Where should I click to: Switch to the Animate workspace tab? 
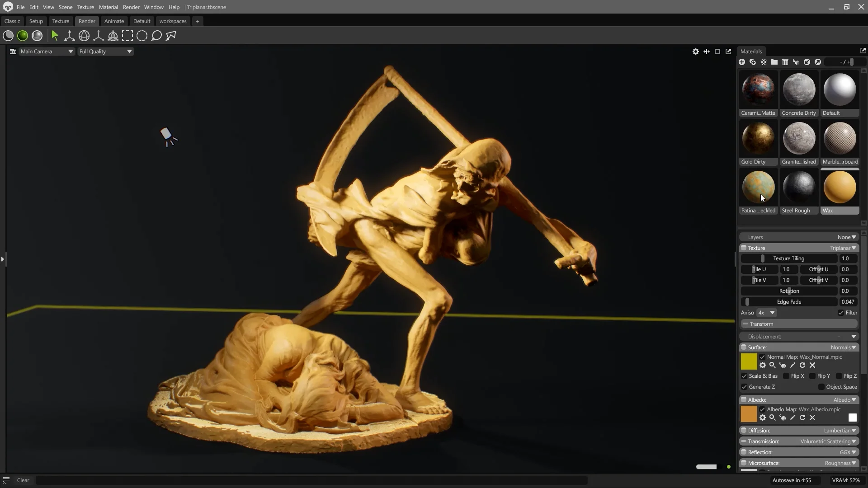pyautogui.click(x=114, y=21)
